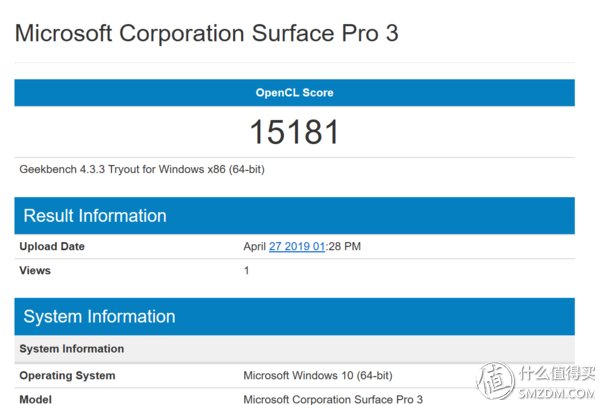The width and height of the screenshot is (600, 405).
Task: Select 'Geekbench 4.3.3 Tryout for Windows x86 (64-bit)' text
Action: point(142,169)
